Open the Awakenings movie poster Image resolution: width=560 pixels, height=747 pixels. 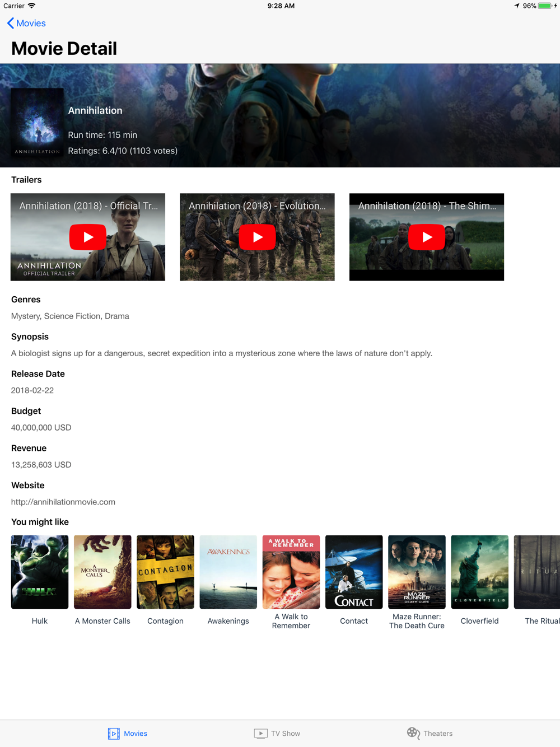228,572
